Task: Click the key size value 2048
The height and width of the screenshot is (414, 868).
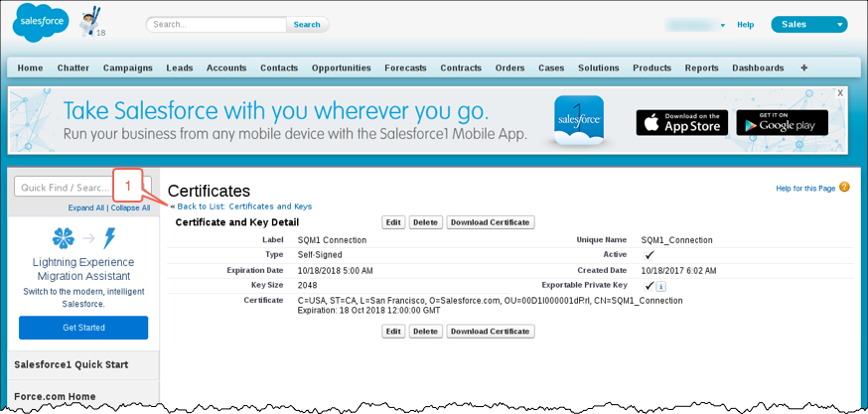Action: (x=307, y=286)
